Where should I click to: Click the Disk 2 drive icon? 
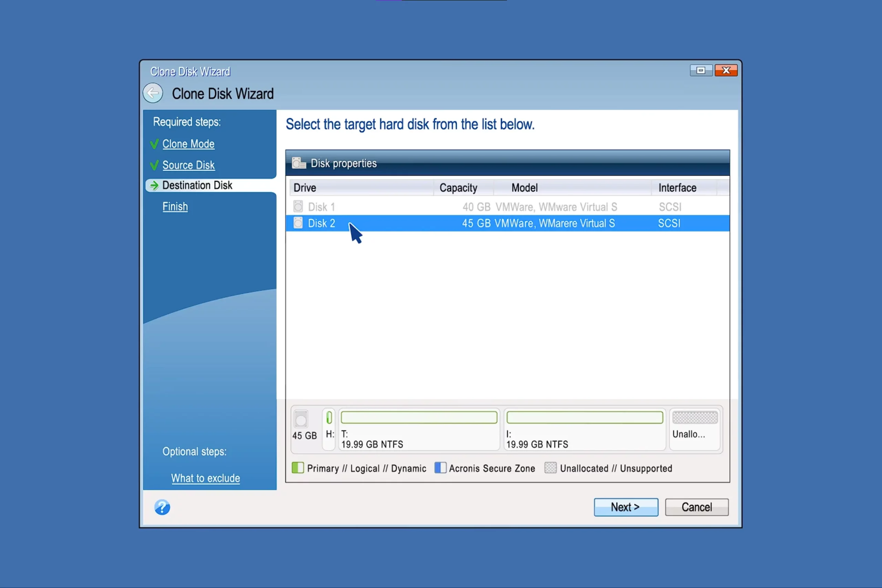point(298,223)
